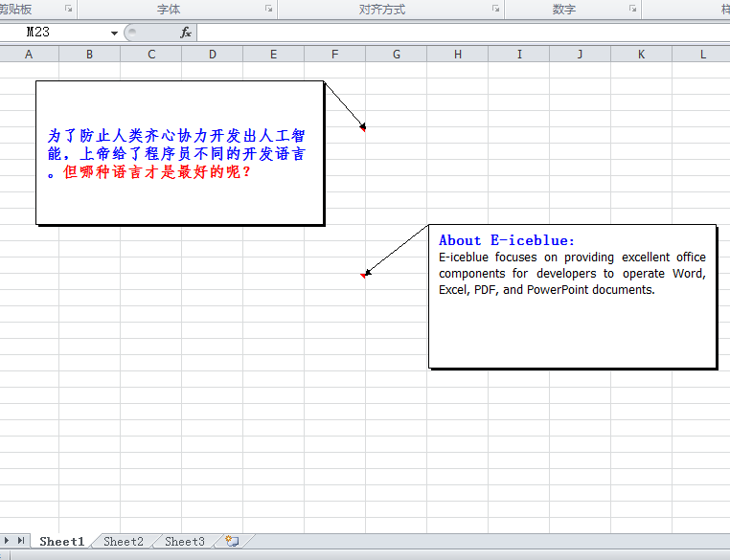
Task: Select column G header
Action: pos(397,55)
